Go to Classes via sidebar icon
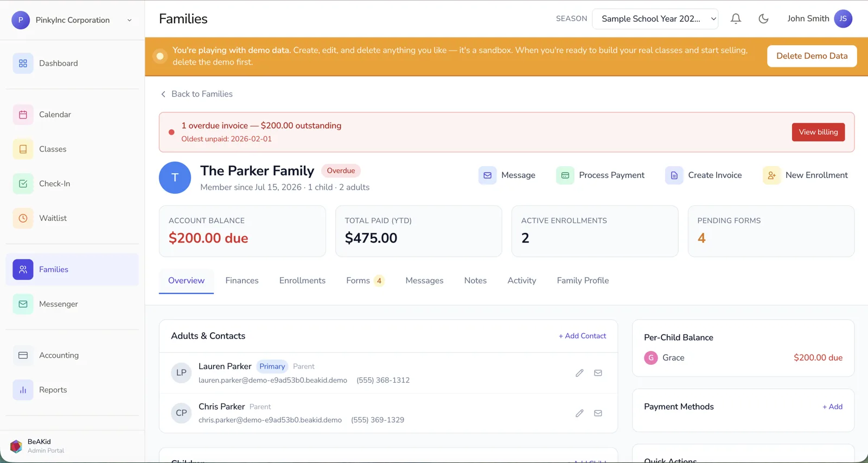The width and height of the screenshot is (868, 463). pos(23,149)
